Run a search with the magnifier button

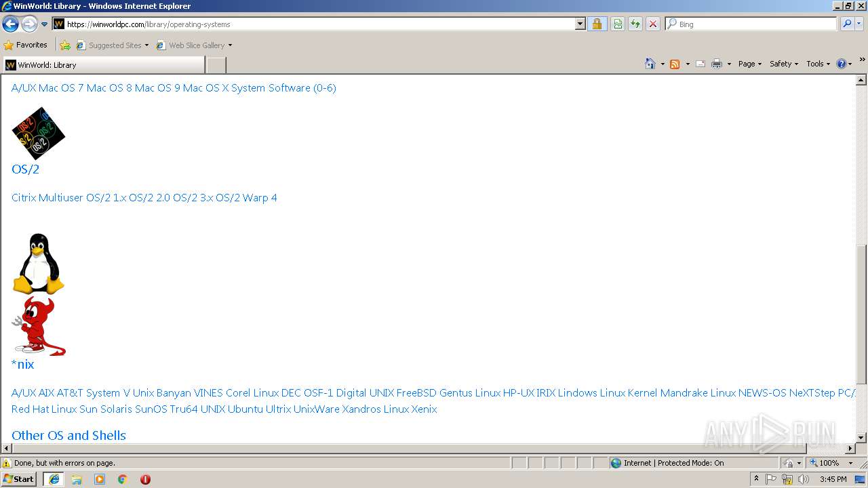(x=847, y=24)
